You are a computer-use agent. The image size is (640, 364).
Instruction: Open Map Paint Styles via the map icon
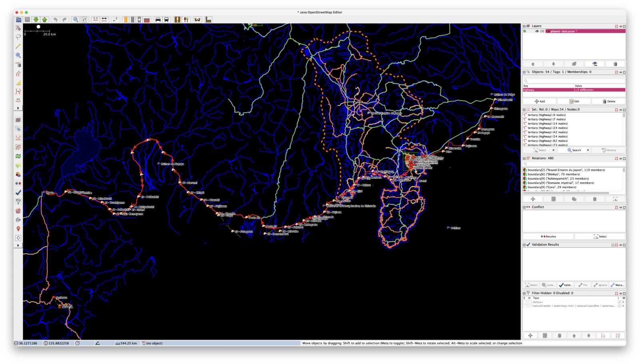click(x=18, y=157)
